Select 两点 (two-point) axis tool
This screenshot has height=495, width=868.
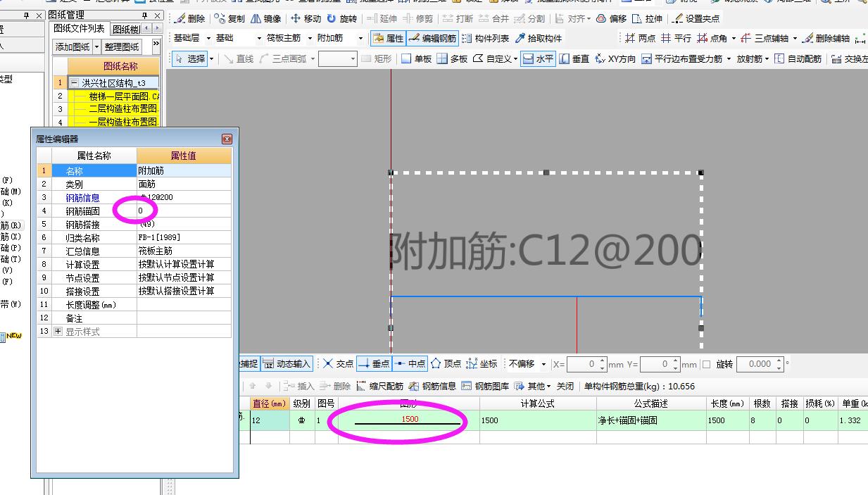[640, 39]
